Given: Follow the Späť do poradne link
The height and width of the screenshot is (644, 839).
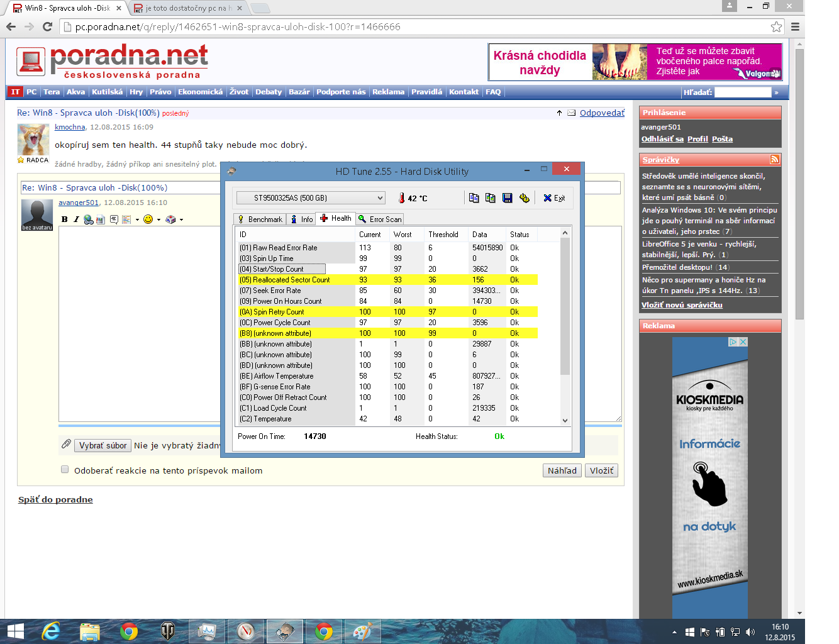Looking at the screenshot, I should pos(55,499).
